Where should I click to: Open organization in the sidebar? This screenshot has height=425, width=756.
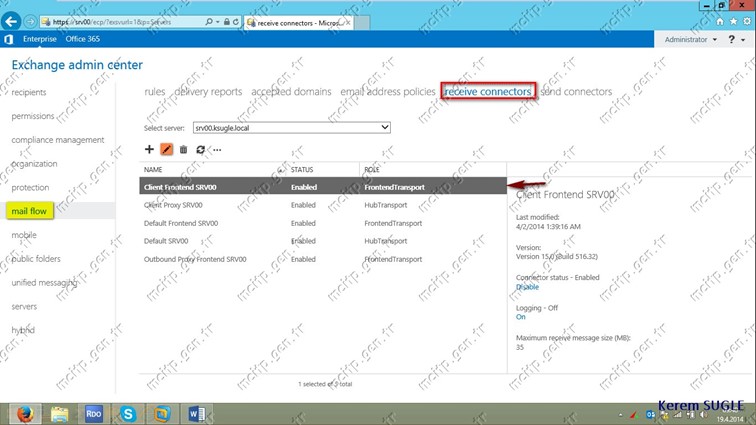34,164
